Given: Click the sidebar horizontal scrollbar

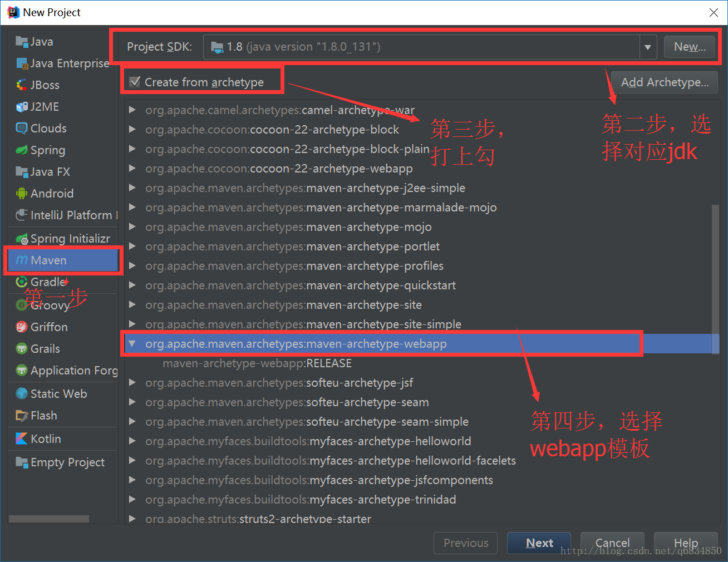Looking at the screenshot, I should point(49,519).
